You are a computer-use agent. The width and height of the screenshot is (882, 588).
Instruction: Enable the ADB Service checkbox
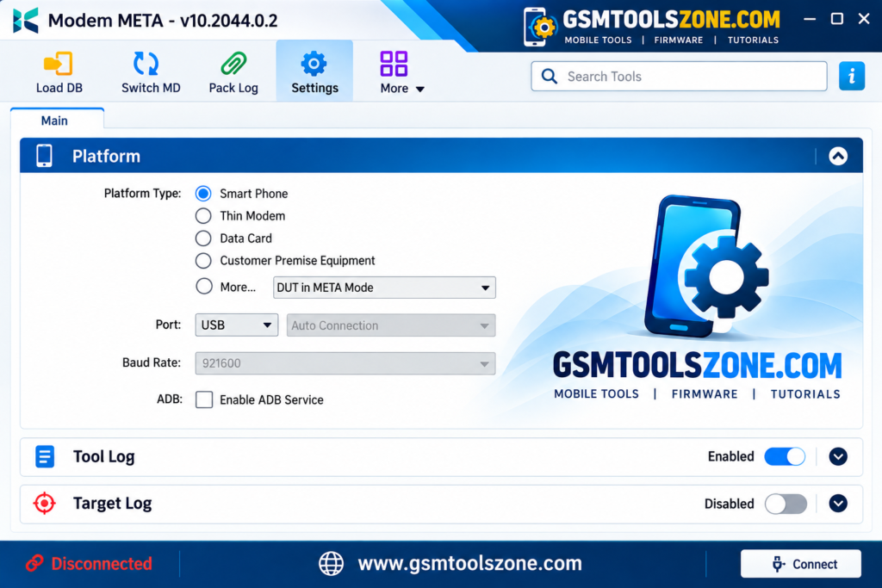[204, 399]
